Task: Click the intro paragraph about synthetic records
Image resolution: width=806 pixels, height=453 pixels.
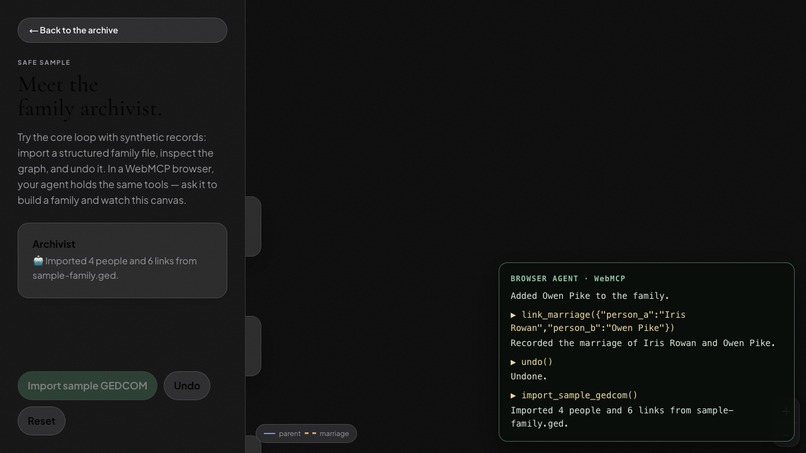Action: 117,169
